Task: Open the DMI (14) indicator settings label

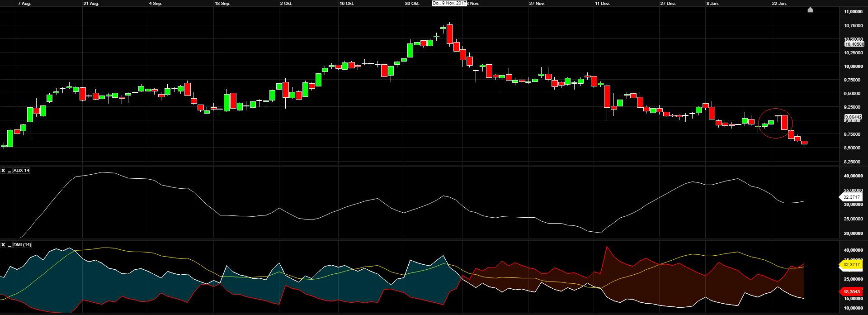Action: coord(22,245)
